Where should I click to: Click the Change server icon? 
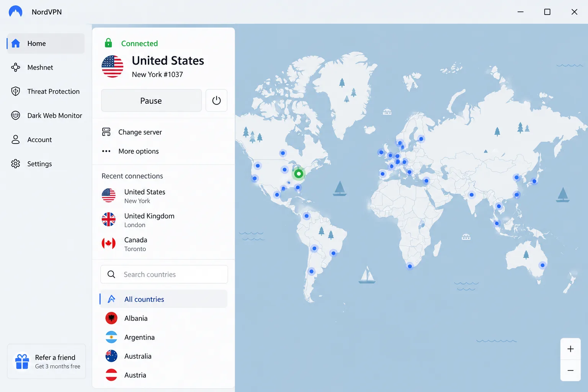tap(106, 132)
